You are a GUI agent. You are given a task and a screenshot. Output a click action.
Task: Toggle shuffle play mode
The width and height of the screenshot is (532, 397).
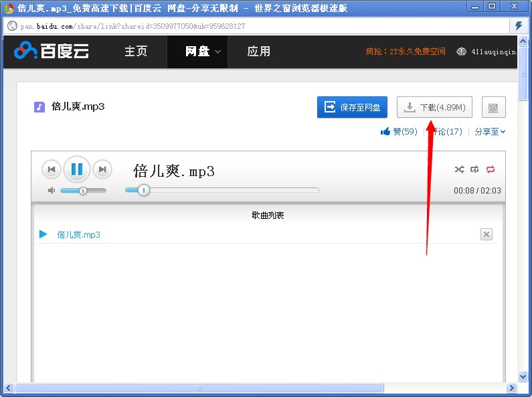pos(459,169)
